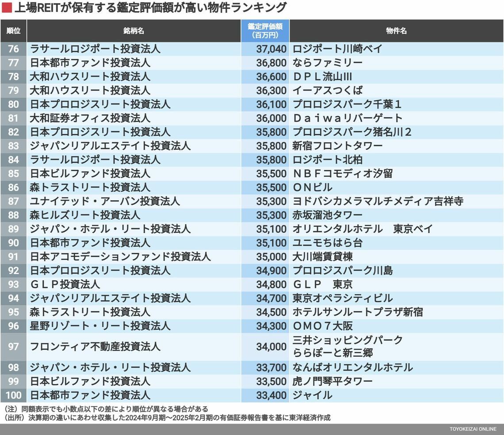Click 森ヒルズリート投資法人 row name
504x435 pixels.
pyautogui.click(x=85, y=215)
